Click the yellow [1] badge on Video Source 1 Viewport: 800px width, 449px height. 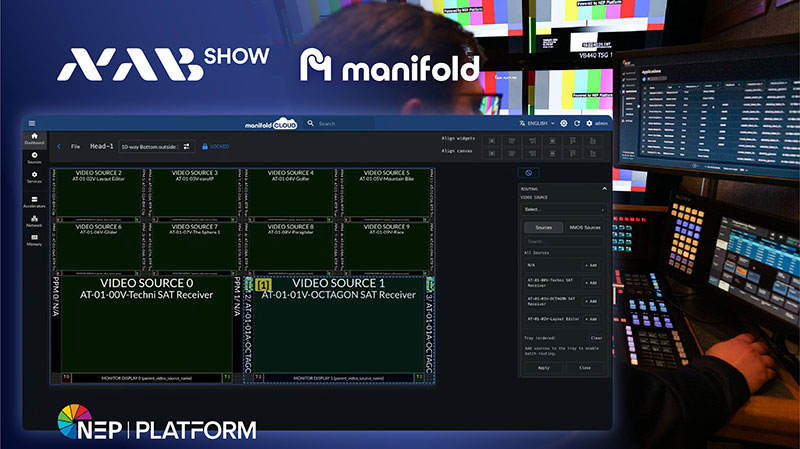click(x=263, y=284)
